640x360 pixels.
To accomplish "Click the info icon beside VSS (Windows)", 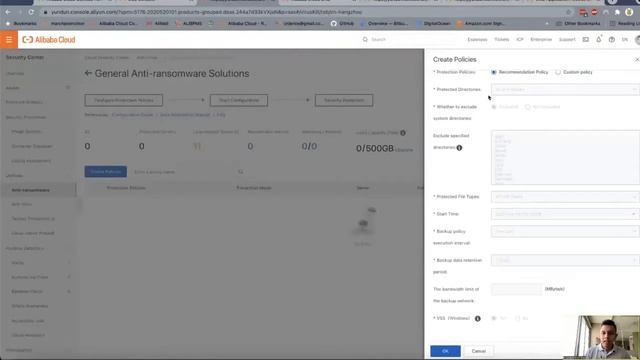I will coord(478,318).
